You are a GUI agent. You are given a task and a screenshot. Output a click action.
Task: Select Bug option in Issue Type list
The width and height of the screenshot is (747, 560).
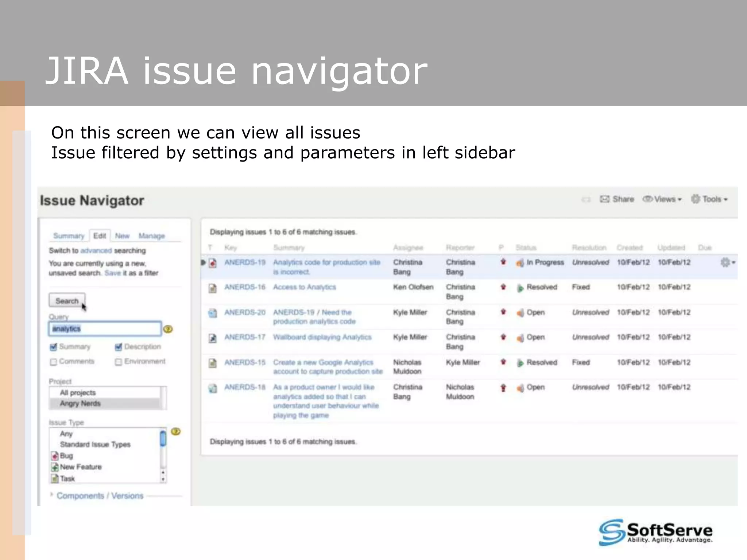[105, 456]
